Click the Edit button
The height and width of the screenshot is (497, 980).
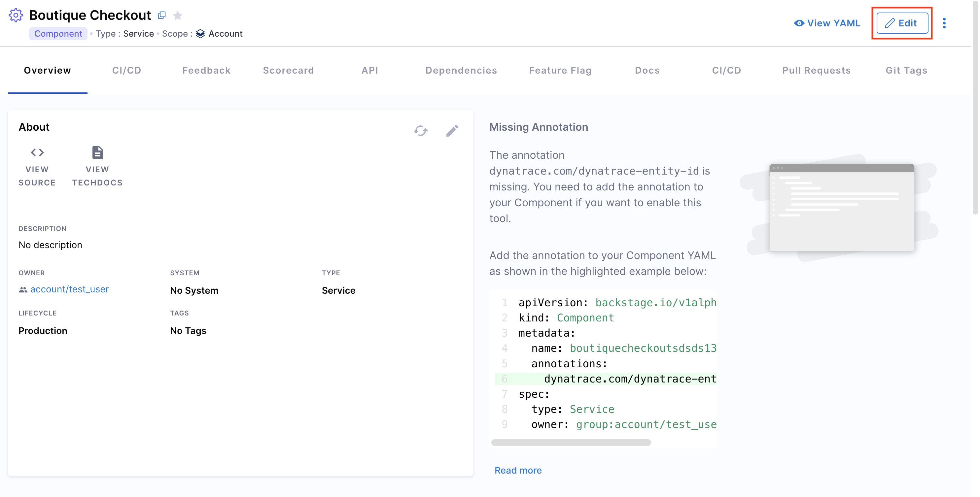coord(902,23)
